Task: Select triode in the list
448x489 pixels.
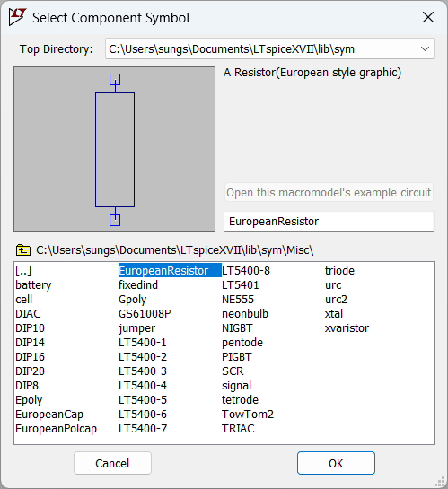Action: click(x=339, y=271)
